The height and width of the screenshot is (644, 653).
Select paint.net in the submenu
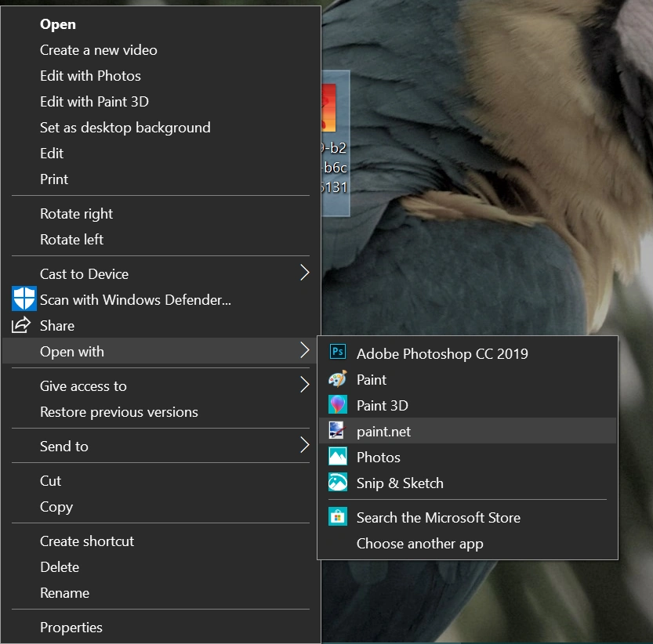pyautogui.click(x=468, y=431)
